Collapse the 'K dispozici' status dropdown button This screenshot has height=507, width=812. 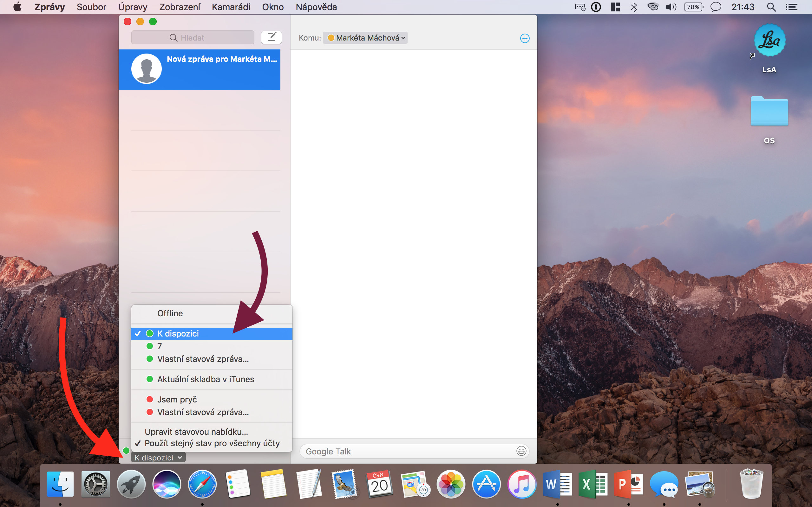point(158,458)
